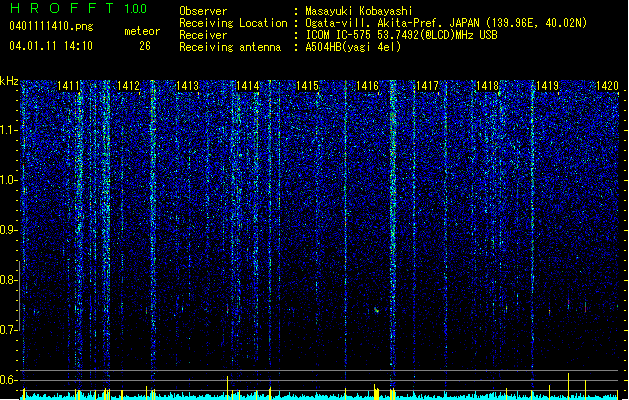Click the 1419 time marker
Screen dimensions: 629x400
548,86
